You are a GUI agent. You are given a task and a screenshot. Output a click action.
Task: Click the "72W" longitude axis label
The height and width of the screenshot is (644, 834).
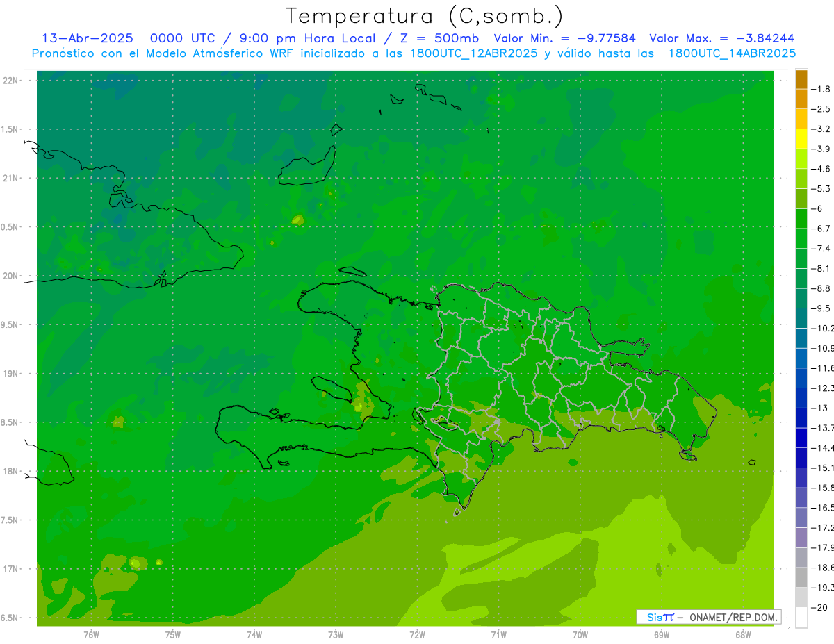click(x=417, y=635)
